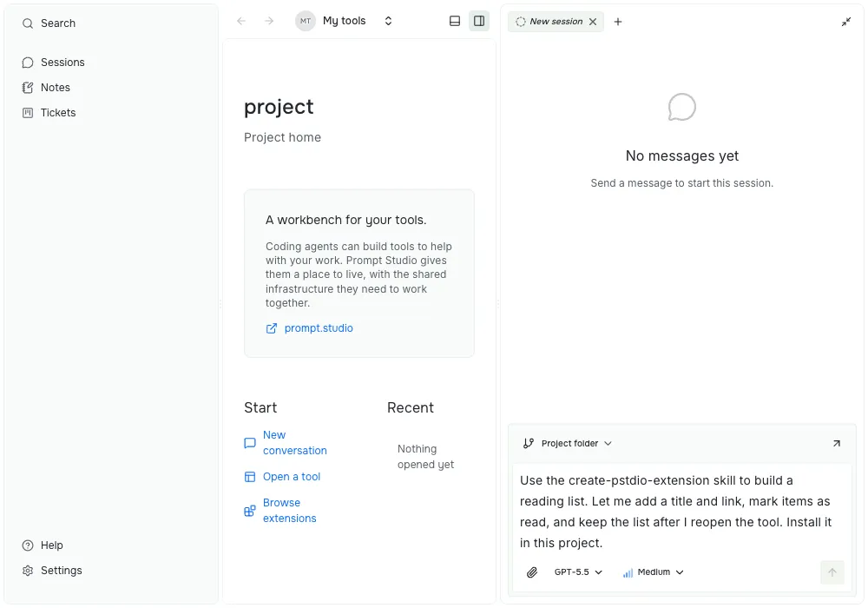Switch to the New session tab
Image resolution: width=868 pixels, height=608 pixels.
[549, 22]
